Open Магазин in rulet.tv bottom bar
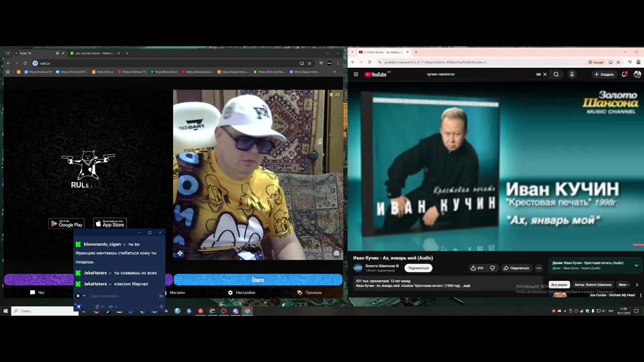Viewport: 644px width, 362px height. (x=174, y=293)
